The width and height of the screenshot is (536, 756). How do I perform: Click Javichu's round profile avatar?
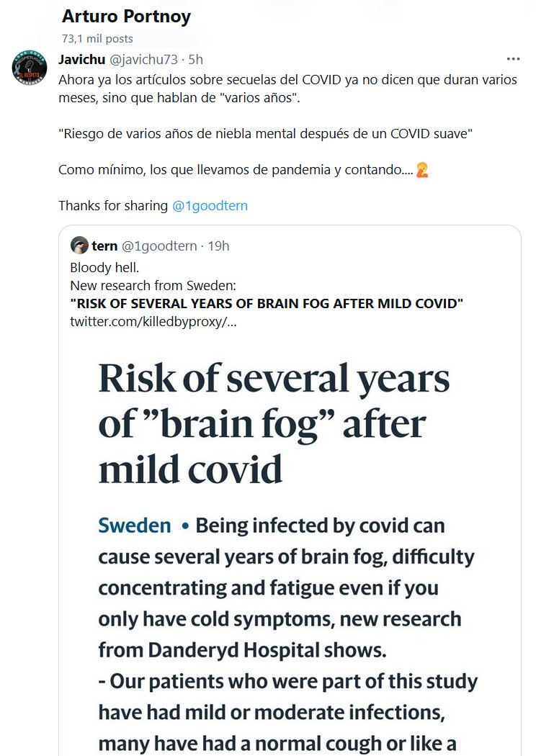coord(30,70)
